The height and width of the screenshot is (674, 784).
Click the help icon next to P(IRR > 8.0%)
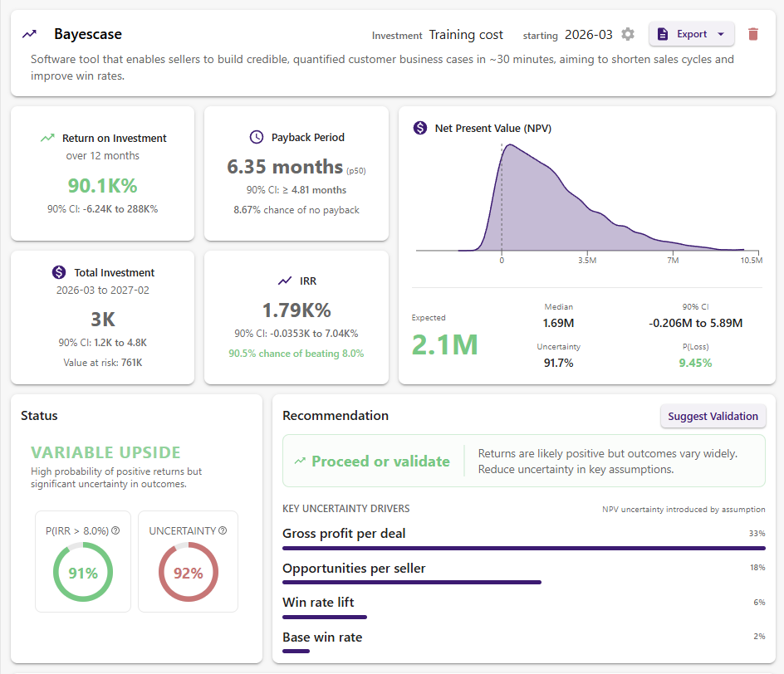[115, 530]
